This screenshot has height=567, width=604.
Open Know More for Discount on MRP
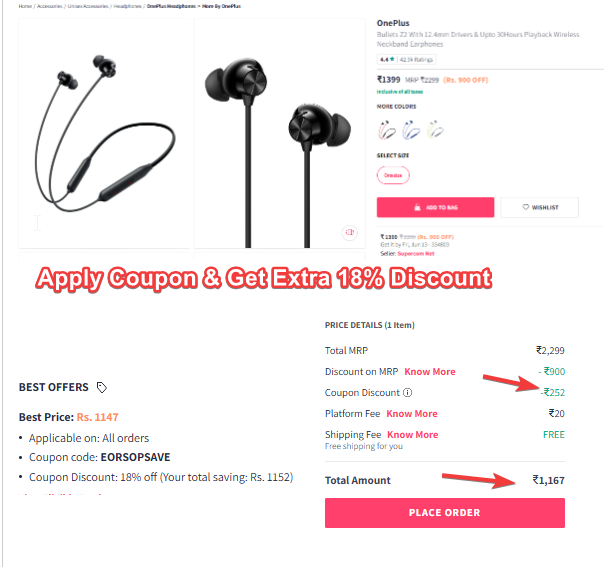pyautogui.click(x=430, y=372)
